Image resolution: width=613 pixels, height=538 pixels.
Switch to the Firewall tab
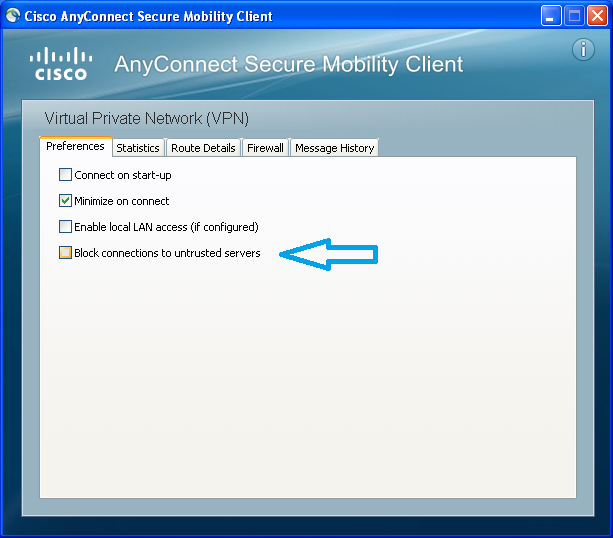[x=265, y=148]
